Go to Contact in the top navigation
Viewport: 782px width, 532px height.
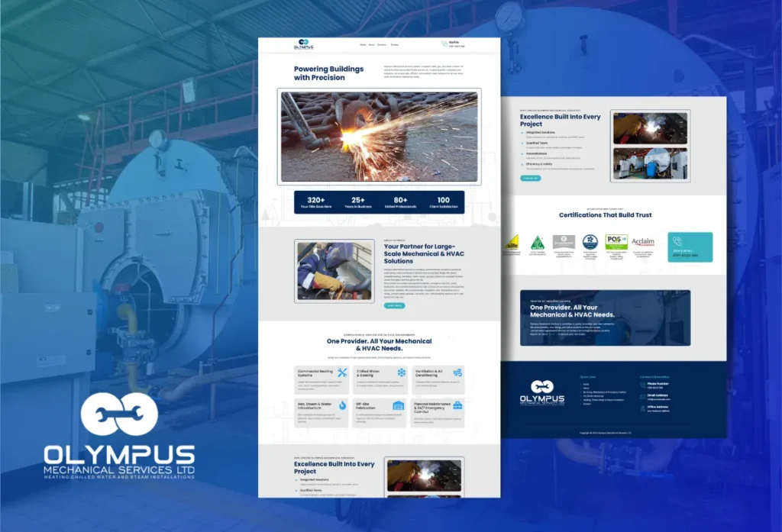[395, 44]
